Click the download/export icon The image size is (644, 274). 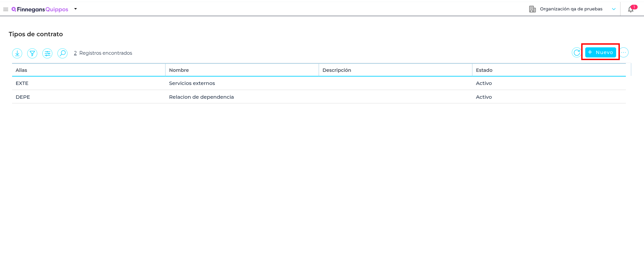pyautogui.click(x=17, y=53)
